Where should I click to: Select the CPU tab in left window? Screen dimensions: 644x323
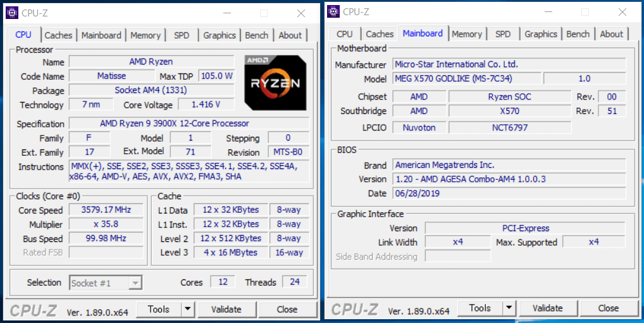point(23,35)
